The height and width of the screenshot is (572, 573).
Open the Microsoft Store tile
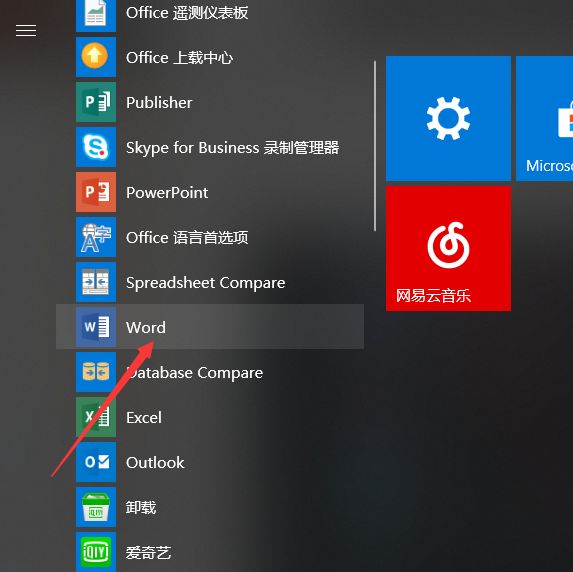pyautogui.click(x=544, y=118)
